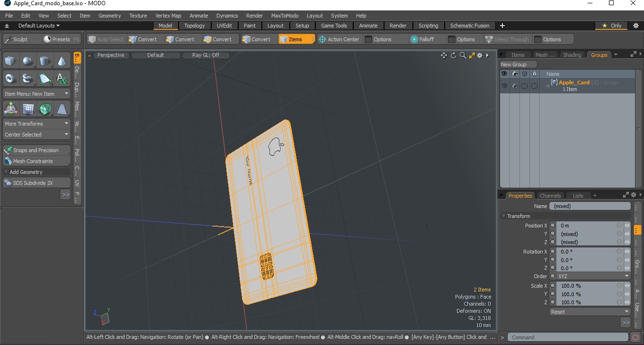
Task: Toggle Rotation X keyframe circle
Action: pos(553,252)
